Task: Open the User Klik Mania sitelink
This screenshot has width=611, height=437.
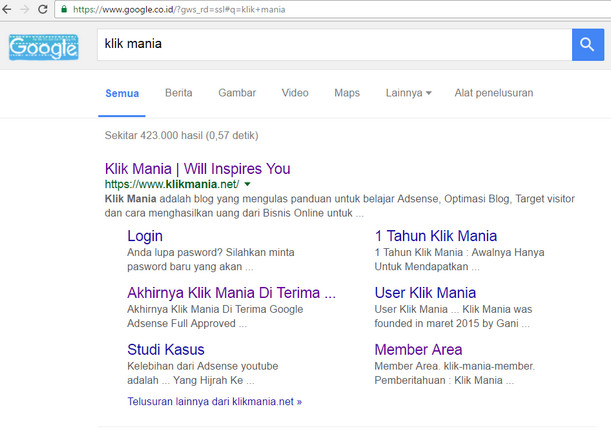Action: (x=425, y=293)
